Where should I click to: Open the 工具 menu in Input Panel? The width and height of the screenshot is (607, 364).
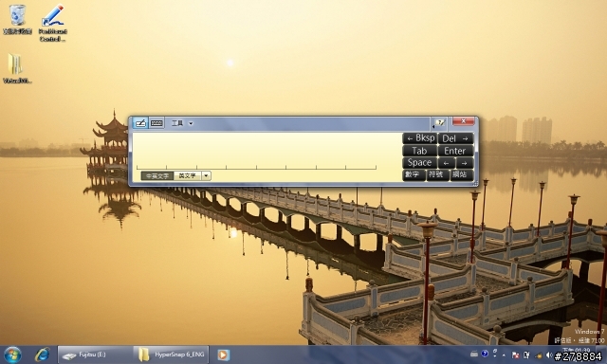pos(182,123)
